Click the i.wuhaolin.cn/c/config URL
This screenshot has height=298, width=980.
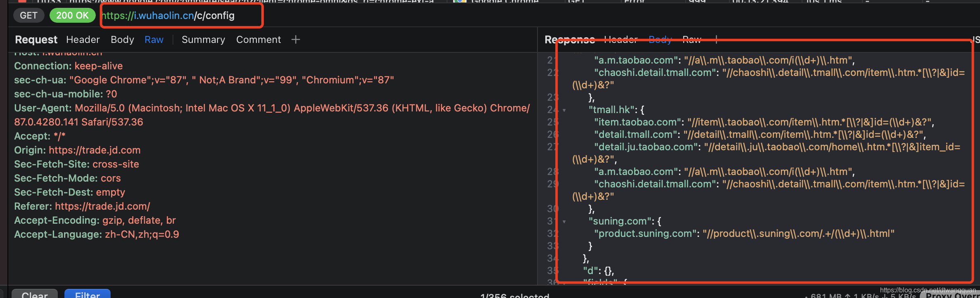(x=168, y=16)
